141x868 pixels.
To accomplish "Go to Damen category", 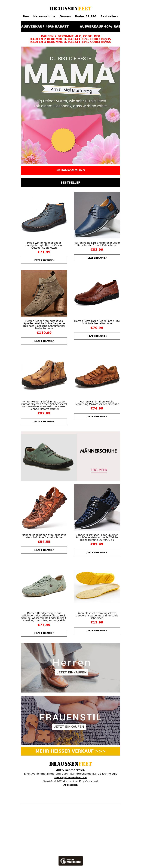I will point(65,16).
